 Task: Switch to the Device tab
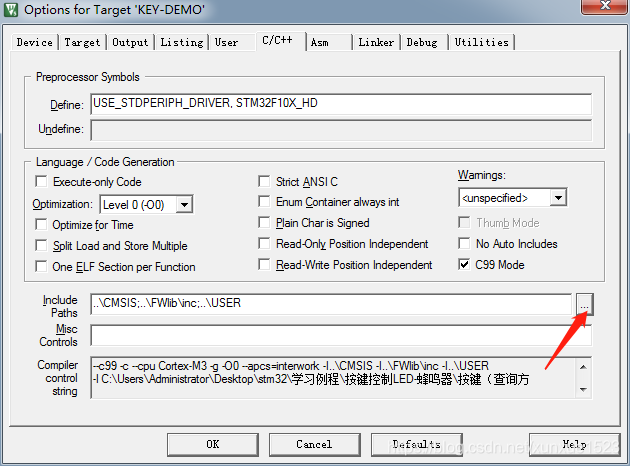point(35,42)
